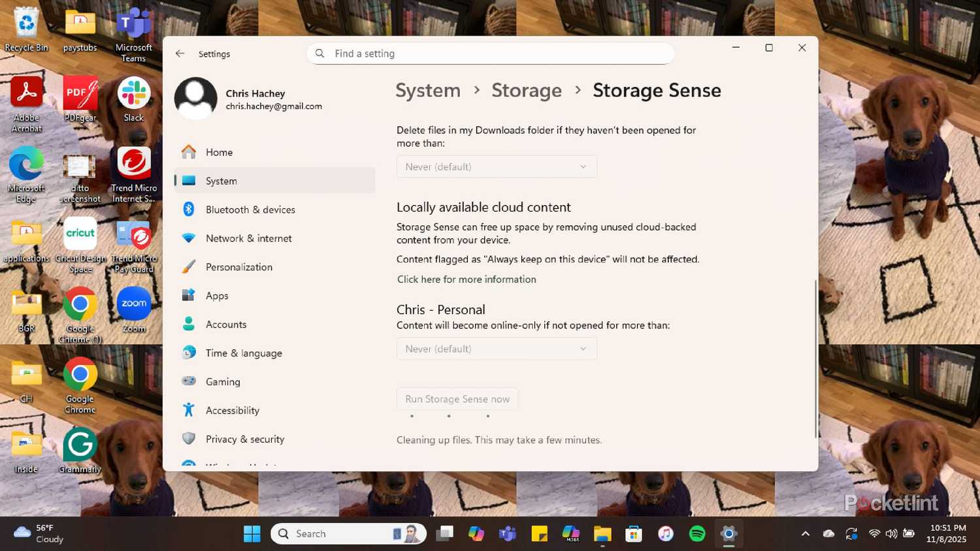This screenshot has height=551, width=980.
Task: Expand the Chris - Personal Never dropdown
Action: pos(496,348)
